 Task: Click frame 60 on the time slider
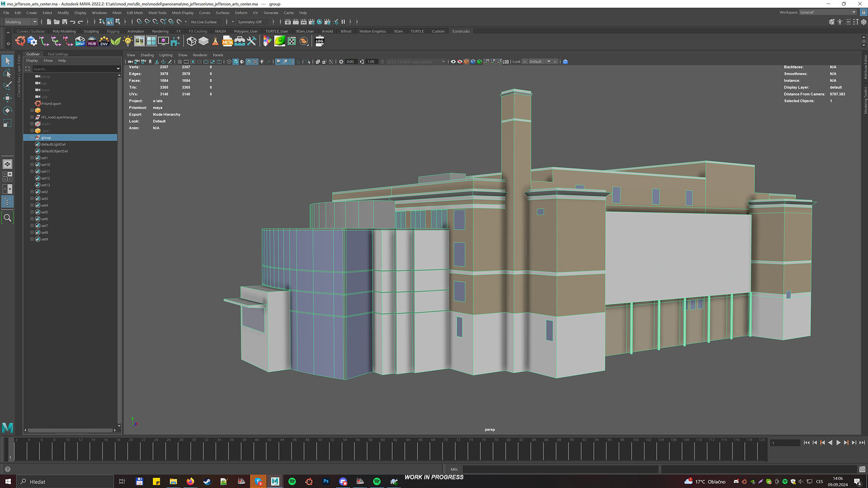(x=383, y=449)
